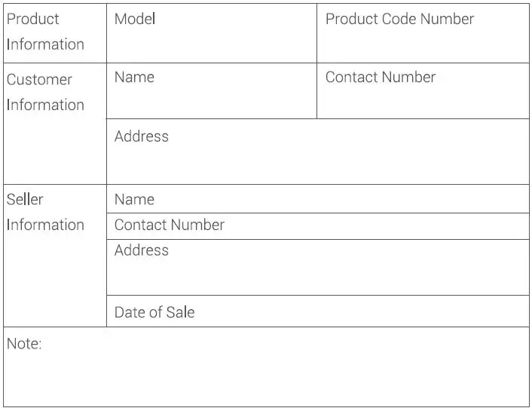This screenshot has height=408, width=532.
Task: Select the "Customer Information" row heading
Action: [45, 92]
